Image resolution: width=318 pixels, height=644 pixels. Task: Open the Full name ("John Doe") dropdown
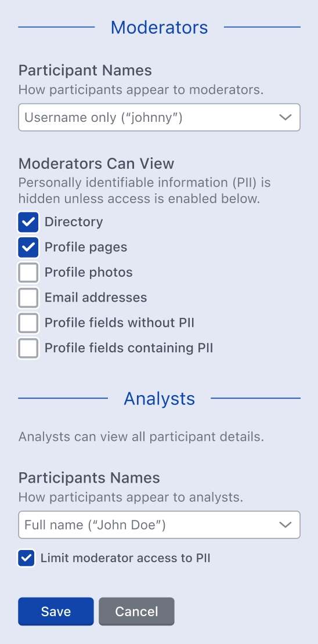pos(160,525)
